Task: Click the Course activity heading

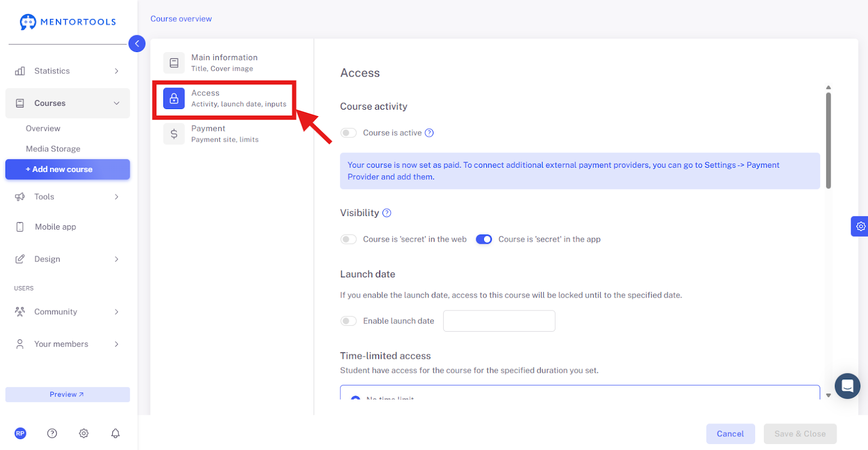Action: [374, 106]
